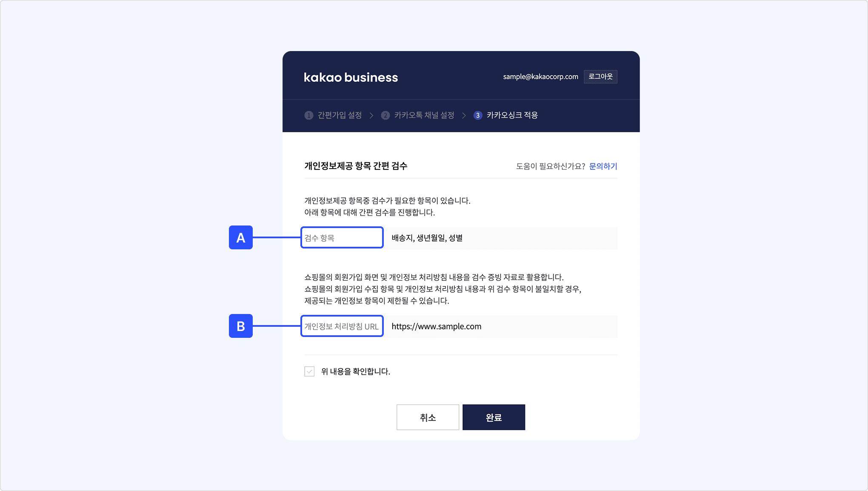Viewport: 868px width, 491px height.
Task: Click the 완료 button
Action: coord(494,417)
